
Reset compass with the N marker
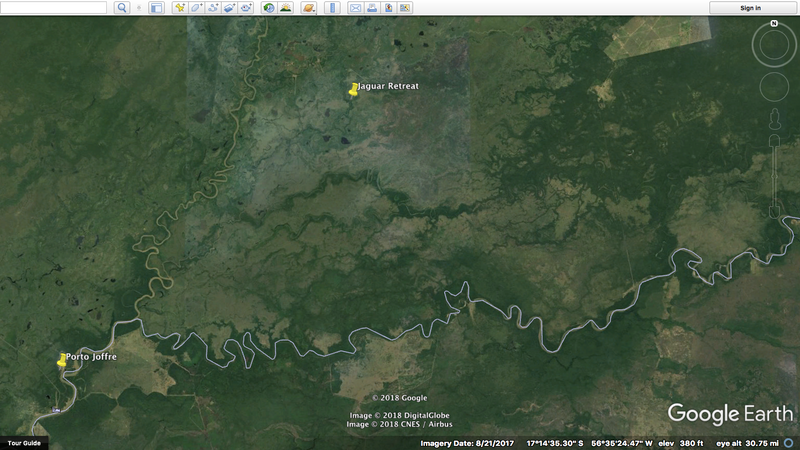click(x=774, y=23)
